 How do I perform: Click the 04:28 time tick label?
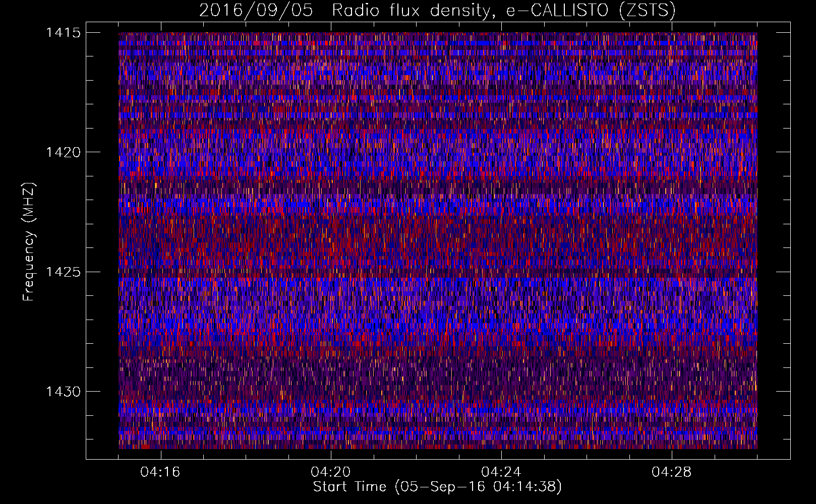(x=672, y=472)
